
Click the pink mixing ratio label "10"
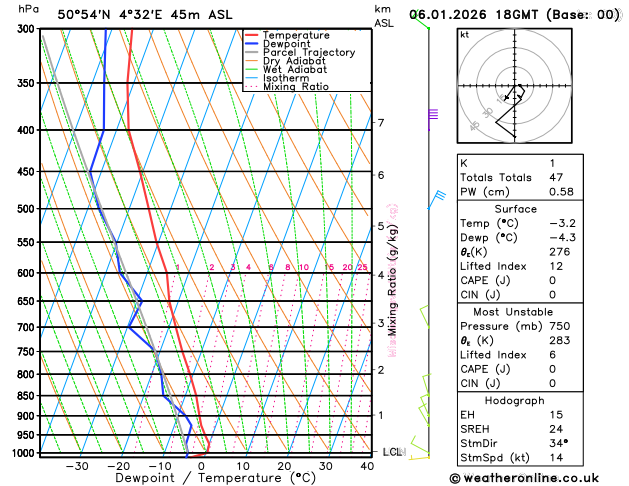(x=304, y=267)
